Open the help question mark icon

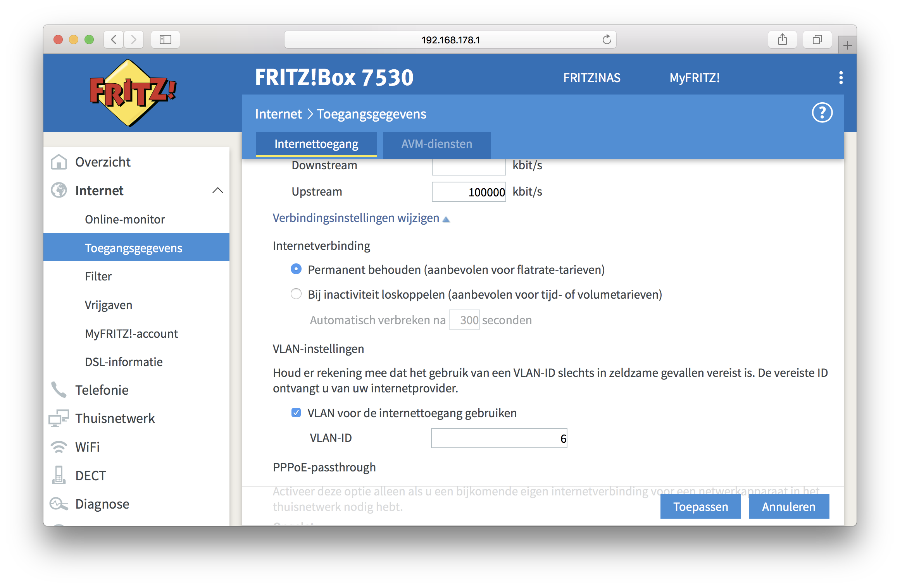pyautogui.click(x=822, y=113)
